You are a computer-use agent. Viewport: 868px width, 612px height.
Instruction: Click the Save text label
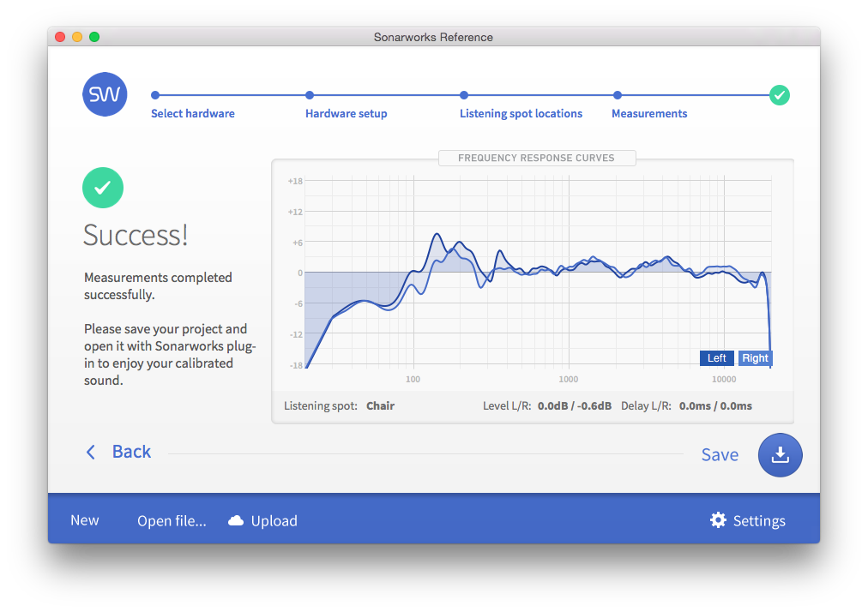point(720,455)
